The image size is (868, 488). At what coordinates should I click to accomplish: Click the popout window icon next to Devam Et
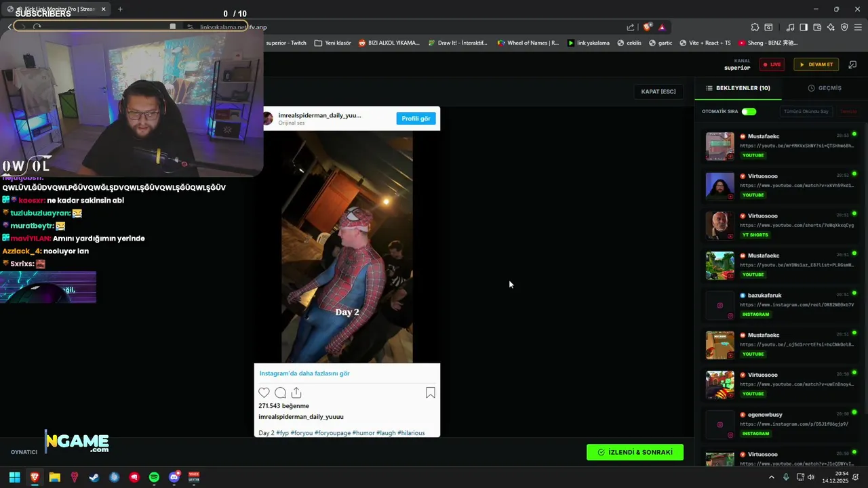(x=852, y=64)
